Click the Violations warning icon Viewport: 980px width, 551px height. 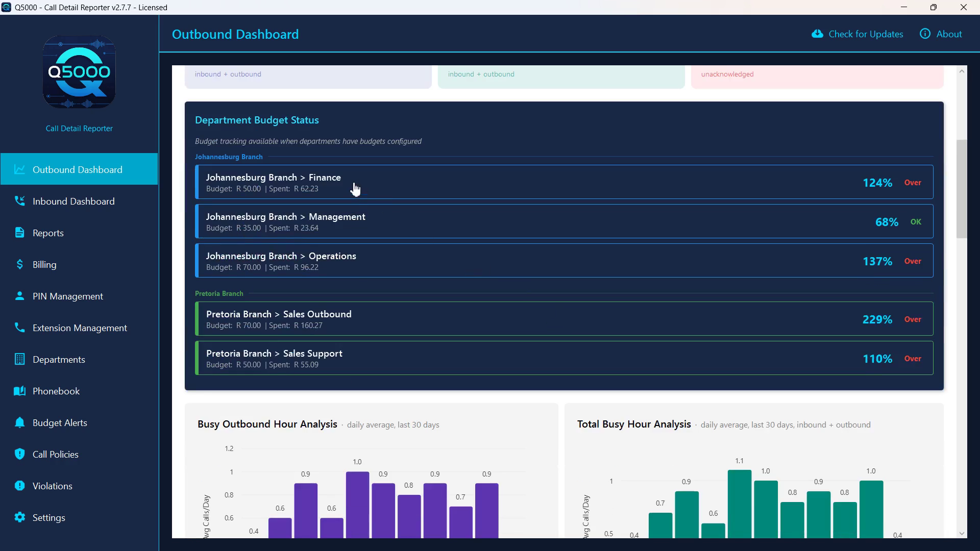coord(19,486)
